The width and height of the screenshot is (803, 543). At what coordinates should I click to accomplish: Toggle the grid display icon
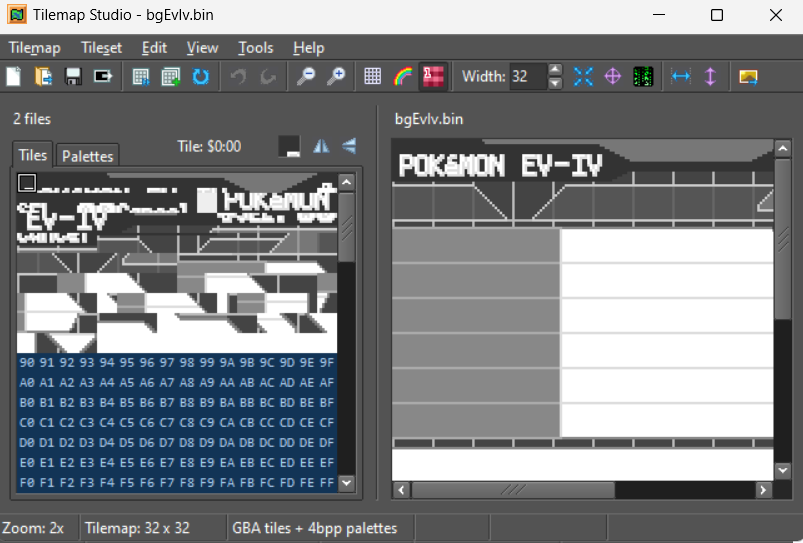tap(373, 76)
